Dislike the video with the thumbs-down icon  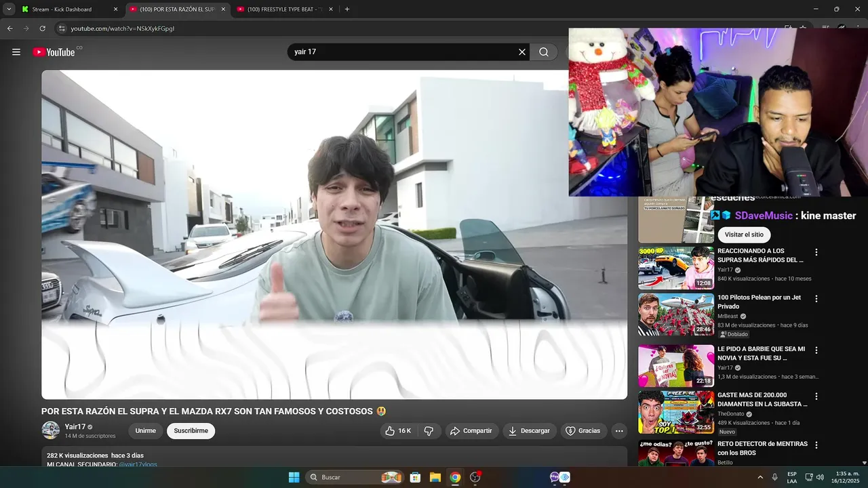pos(429,431)
